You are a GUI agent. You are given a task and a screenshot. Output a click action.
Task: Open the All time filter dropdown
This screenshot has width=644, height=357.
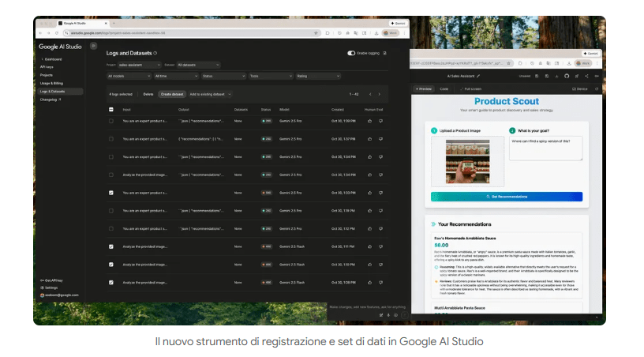coord(176,76)
